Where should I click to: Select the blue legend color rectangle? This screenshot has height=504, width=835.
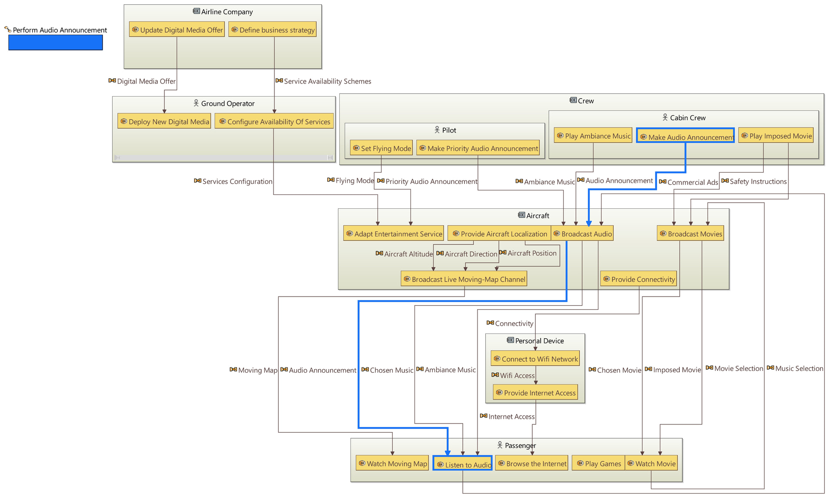coord(56,43)
